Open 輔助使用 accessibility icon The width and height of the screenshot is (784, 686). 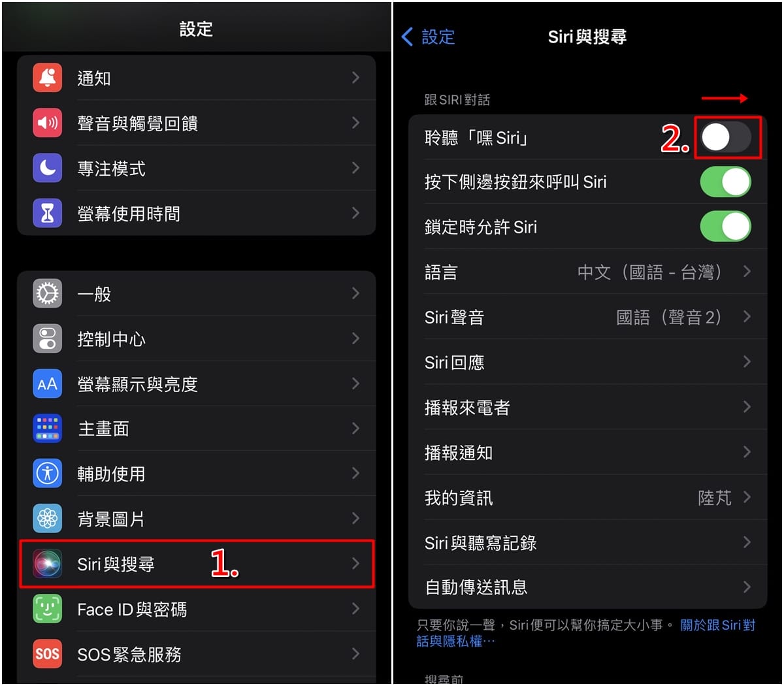[47, 474]
